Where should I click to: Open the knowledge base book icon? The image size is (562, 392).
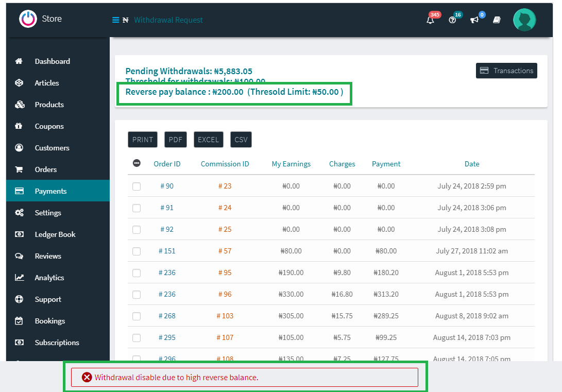(x=497, y=20)
